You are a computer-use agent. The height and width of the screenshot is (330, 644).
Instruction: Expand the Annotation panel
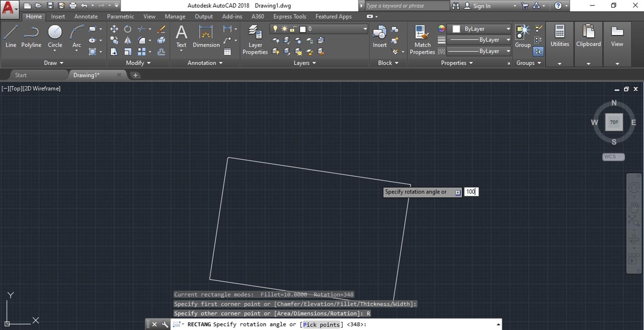[x=205, y=63]
